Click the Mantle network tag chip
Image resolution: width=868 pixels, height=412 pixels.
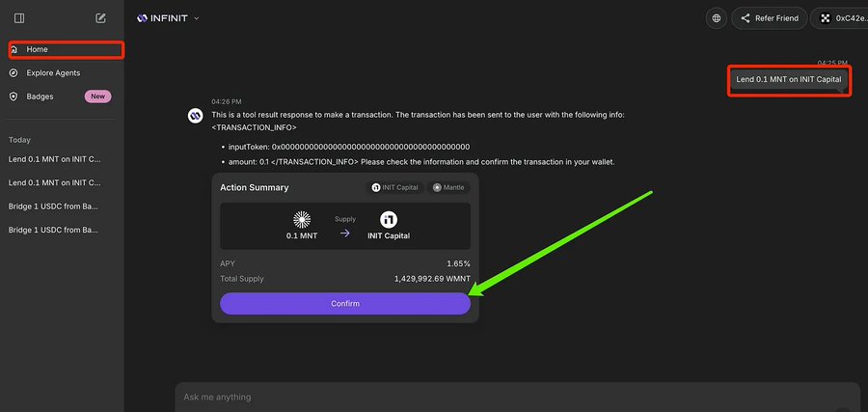click(x=448, y=187)
